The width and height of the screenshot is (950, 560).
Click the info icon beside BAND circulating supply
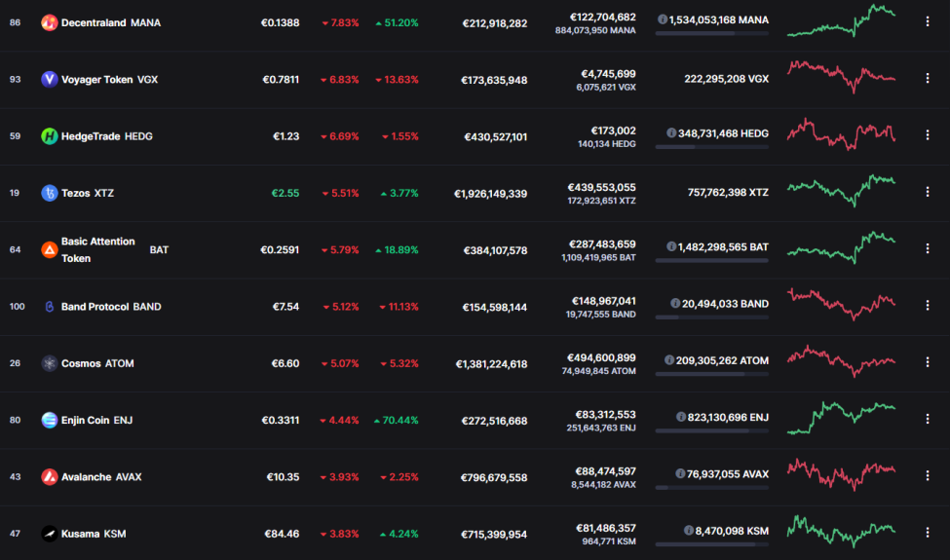point(675,303)
